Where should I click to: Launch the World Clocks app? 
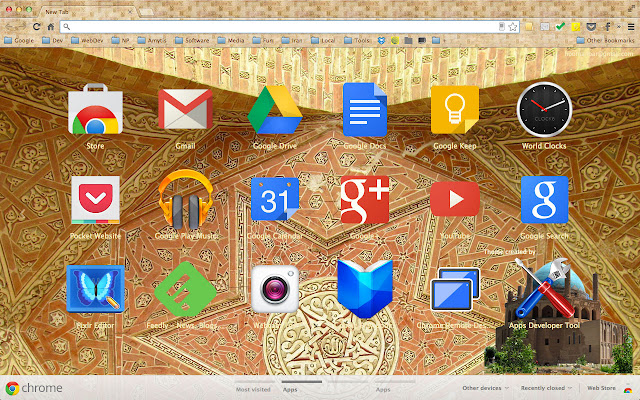click(x=544, y=109)
